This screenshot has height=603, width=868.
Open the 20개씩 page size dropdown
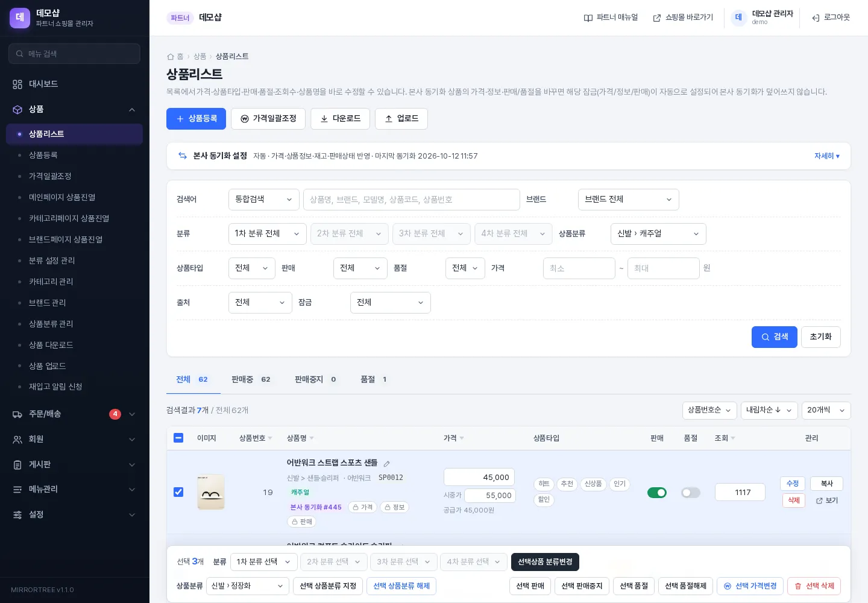point(826,410)
